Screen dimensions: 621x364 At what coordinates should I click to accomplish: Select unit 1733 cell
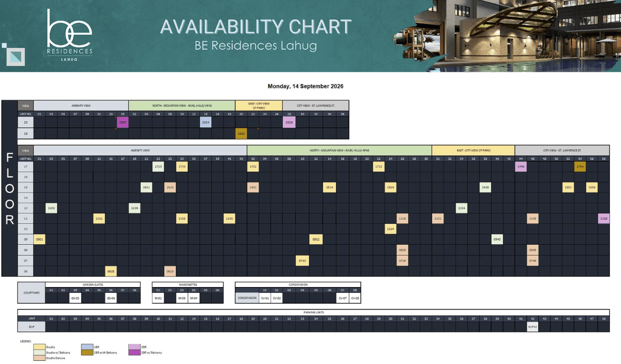coord(182,167)
